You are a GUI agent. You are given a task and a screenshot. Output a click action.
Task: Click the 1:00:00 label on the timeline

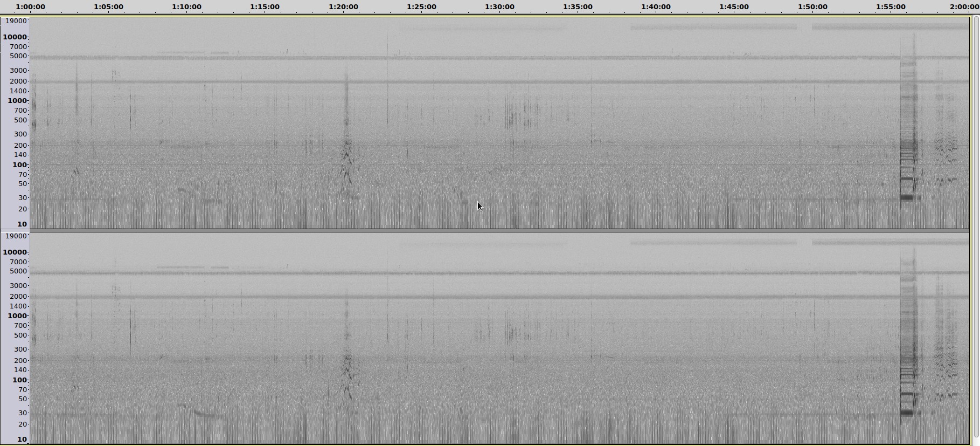pos(31,7)
